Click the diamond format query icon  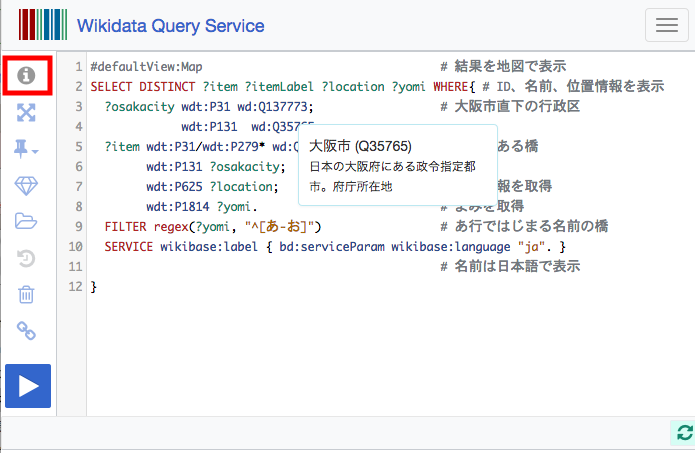coord(26,185)
